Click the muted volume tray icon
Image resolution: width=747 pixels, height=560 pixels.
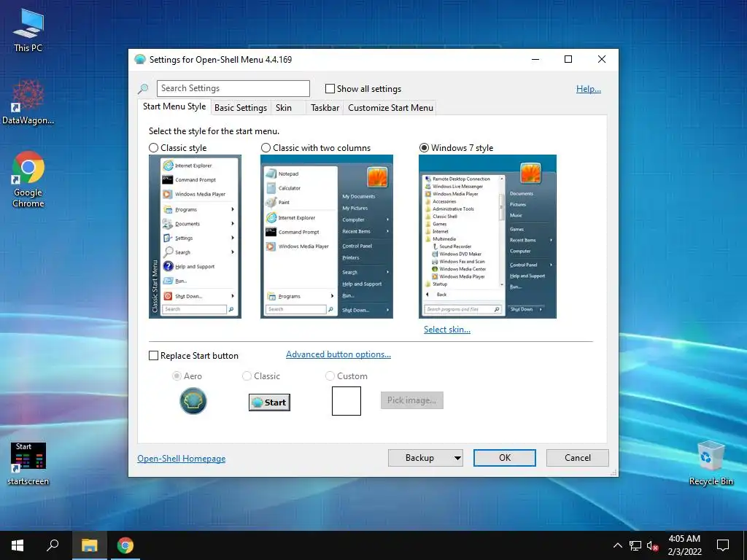pos(653,545)
